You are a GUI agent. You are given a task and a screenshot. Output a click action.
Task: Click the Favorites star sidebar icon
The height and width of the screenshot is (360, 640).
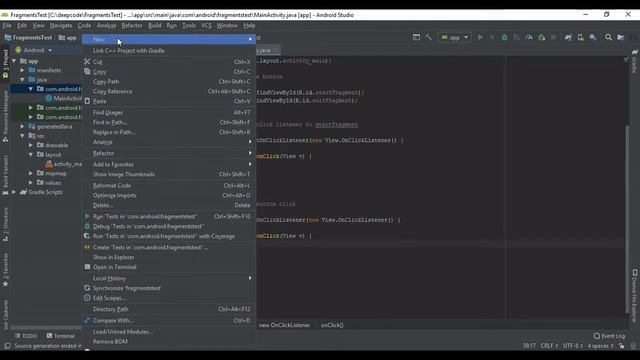(x=5, y=284)
